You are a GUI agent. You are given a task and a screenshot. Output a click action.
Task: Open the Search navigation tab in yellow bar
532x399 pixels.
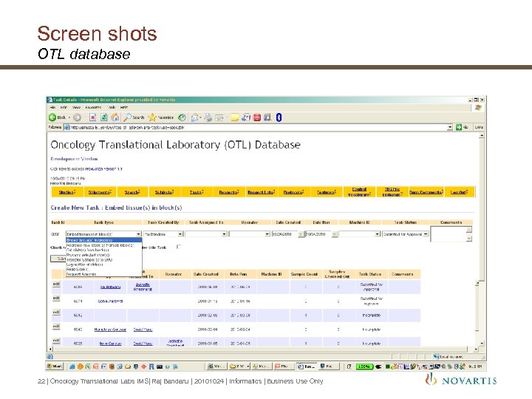[132, 192]
